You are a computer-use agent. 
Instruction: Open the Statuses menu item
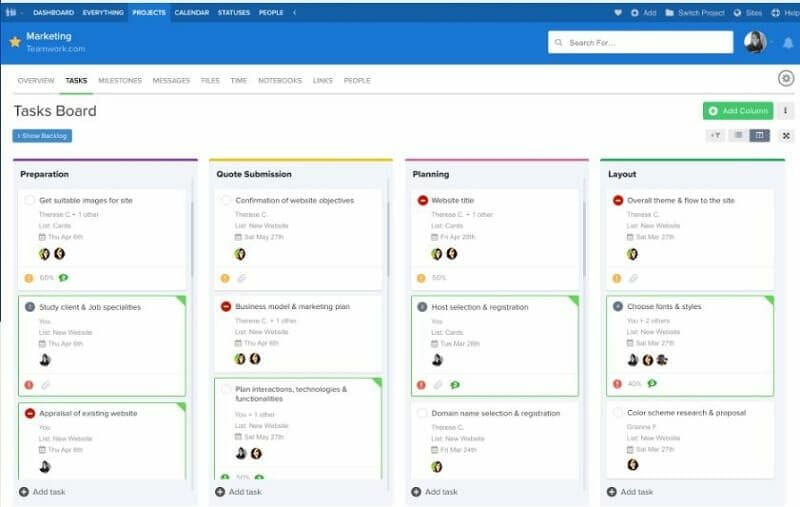tap(234, 12)
